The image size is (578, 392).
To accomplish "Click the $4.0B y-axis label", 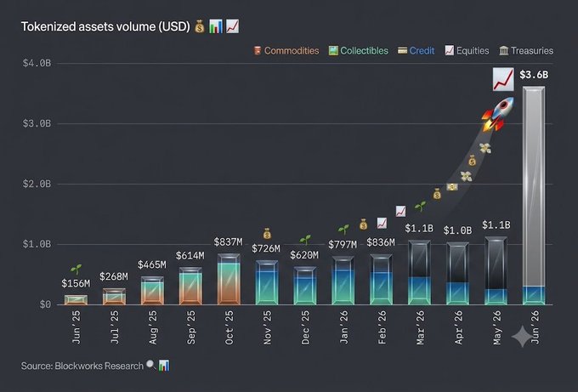I will tap(37, 64).
